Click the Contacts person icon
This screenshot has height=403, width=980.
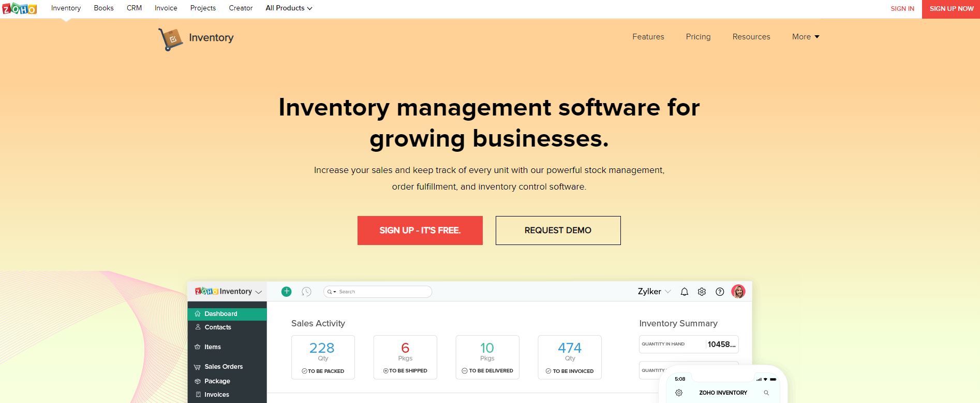[198, 327]
